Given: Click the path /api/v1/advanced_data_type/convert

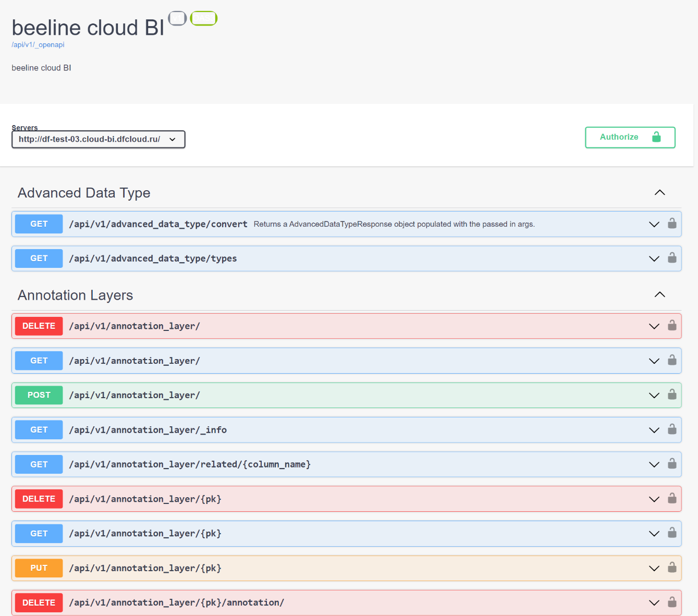Looking at the screenshot, I should (x=158, y=224).
